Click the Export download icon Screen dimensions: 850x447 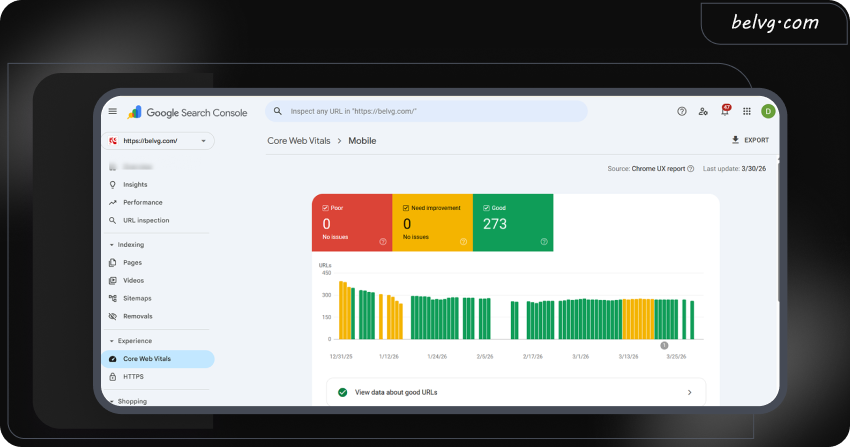[735, 140]
